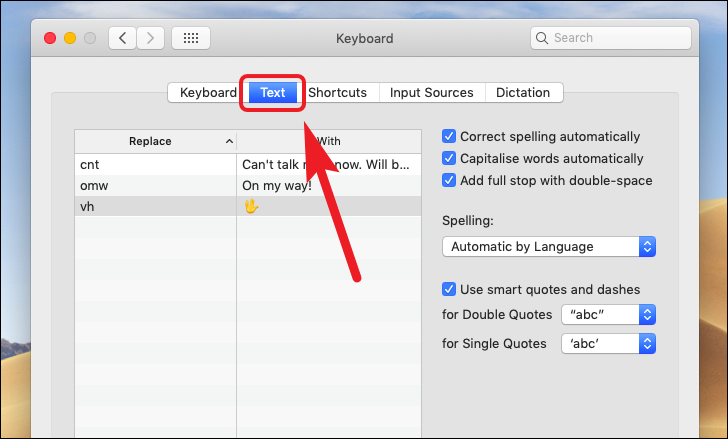Show all preferences grid button
The image size is (728, 439).
point(191,38)
